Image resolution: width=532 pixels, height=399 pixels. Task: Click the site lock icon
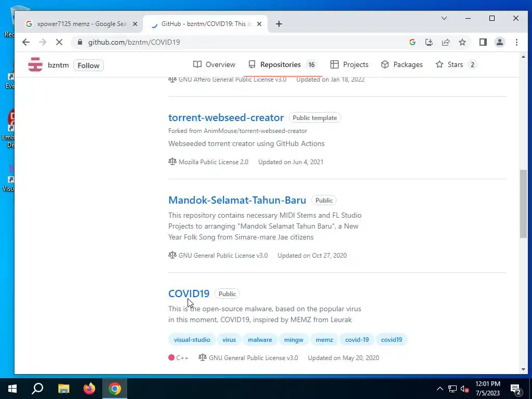[80, 42]
